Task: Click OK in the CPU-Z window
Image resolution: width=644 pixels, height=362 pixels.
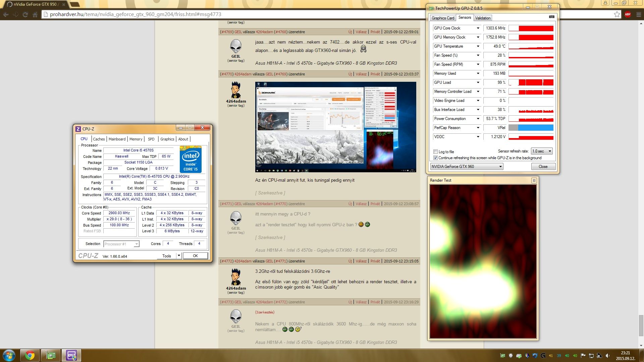Action: (x=195, y=256)
